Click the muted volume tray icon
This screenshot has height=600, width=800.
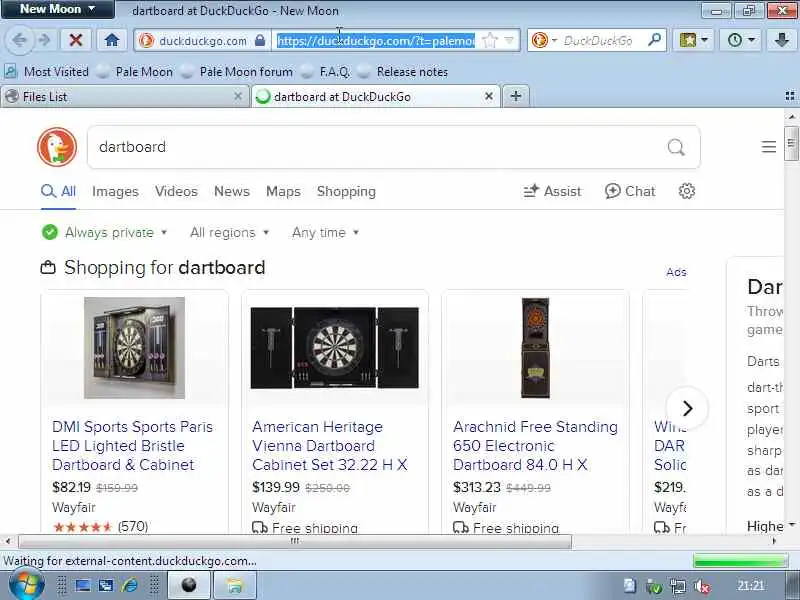tap(703, 586)
